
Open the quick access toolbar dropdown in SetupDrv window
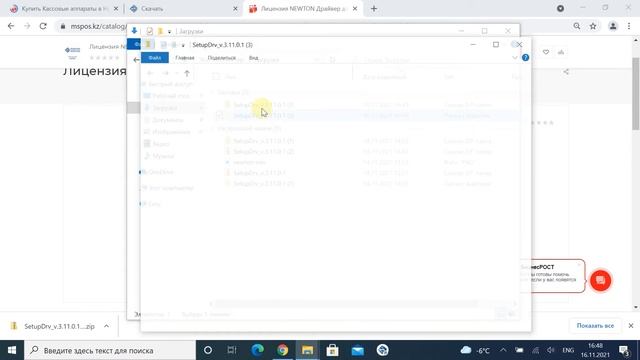(183, 45)
